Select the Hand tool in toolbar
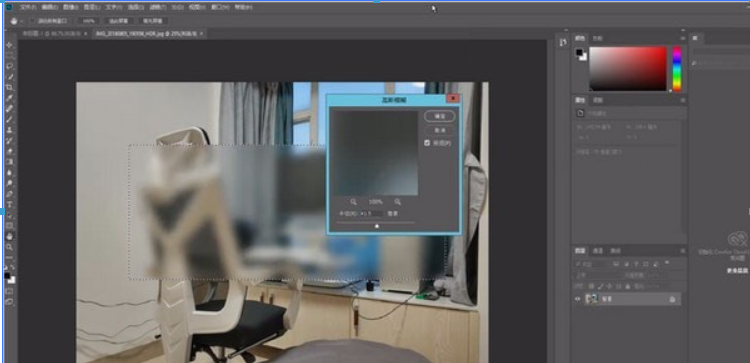750x363 pixels. tap(9, 236)
